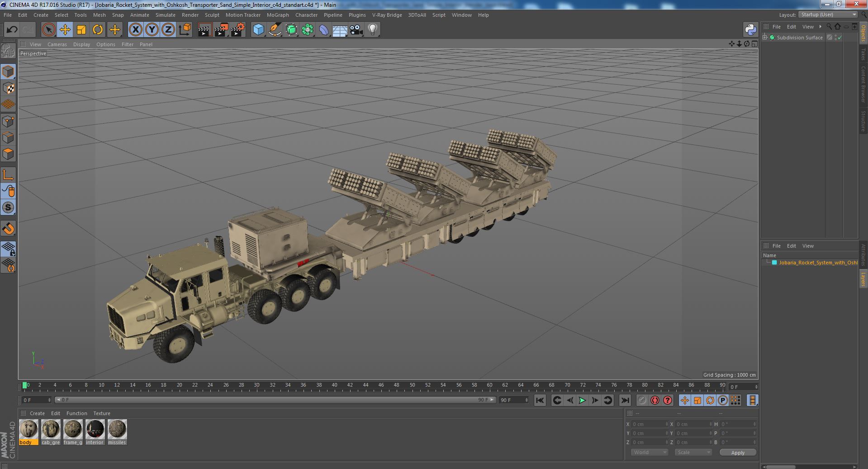
Task: Render to Picture Viewer
Action: point(221,30)
